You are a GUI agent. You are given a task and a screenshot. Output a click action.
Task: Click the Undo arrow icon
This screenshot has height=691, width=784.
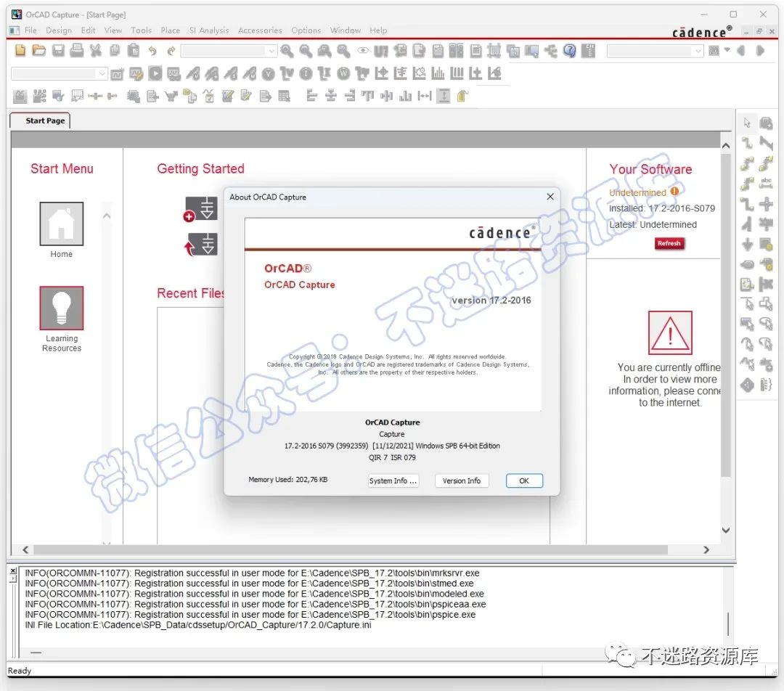click(x=152, y=51)
